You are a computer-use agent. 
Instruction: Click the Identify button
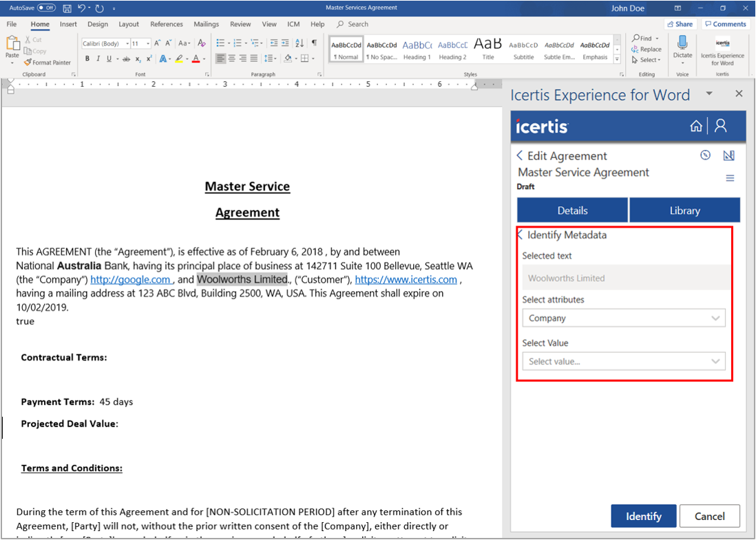pos(643,517)
